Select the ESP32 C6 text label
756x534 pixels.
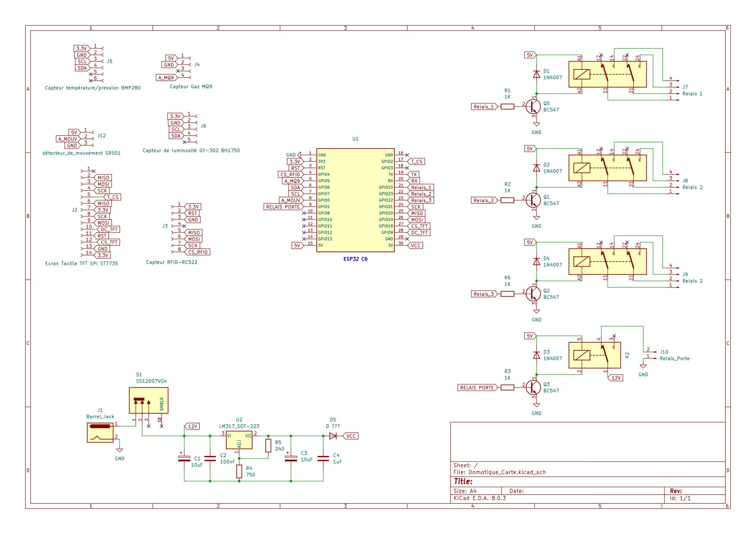tap(355, 259)
